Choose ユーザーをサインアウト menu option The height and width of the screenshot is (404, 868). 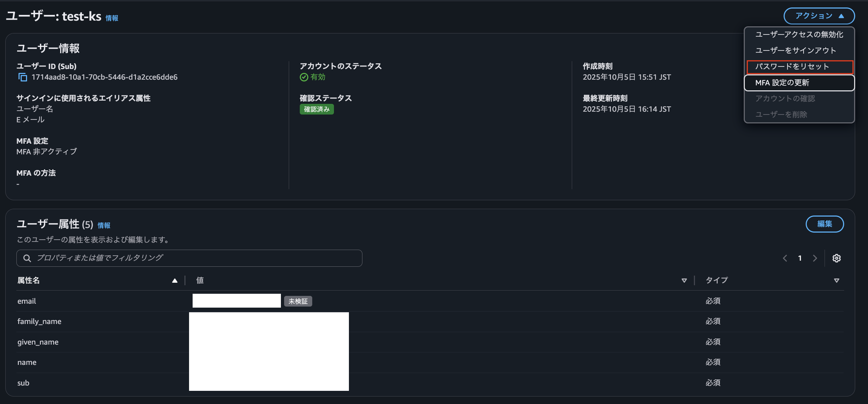pos(795,51)
